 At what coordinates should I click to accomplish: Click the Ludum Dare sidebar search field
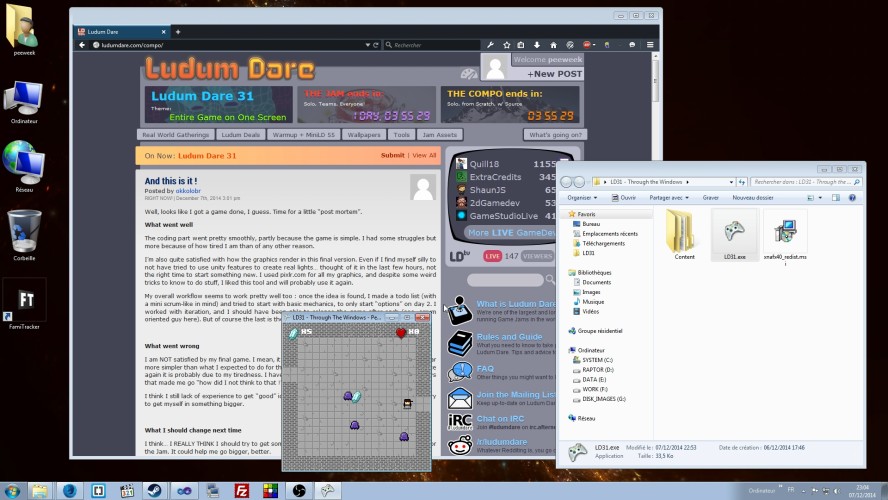click(x=505, y=280)
